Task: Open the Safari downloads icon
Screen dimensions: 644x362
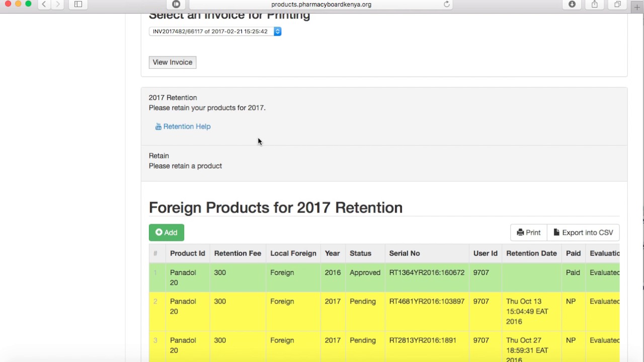Action: pyautogui.click(x=572, y=4)
